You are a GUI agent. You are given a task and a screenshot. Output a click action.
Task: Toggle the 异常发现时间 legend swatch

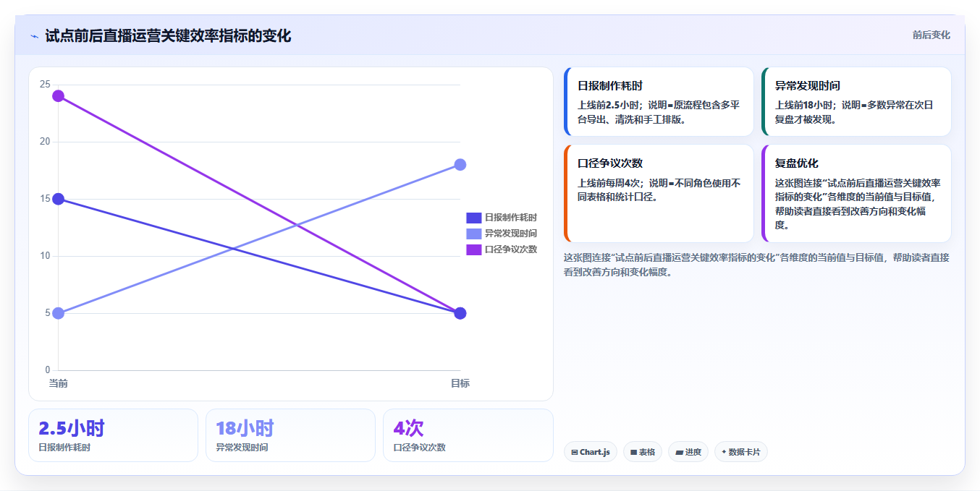(473, 234)
